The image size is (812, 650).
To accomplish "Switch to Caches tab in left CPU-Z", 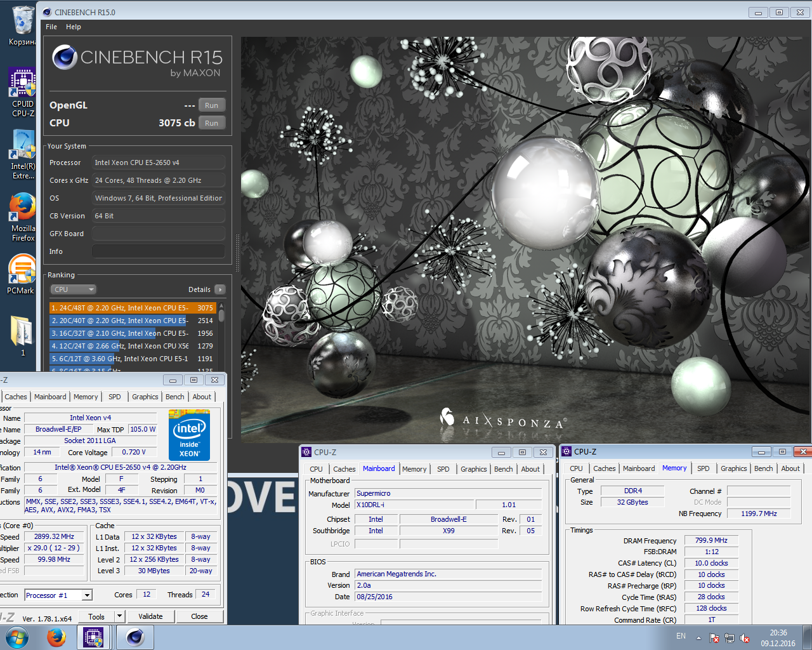I will click(x=16, y=397).
